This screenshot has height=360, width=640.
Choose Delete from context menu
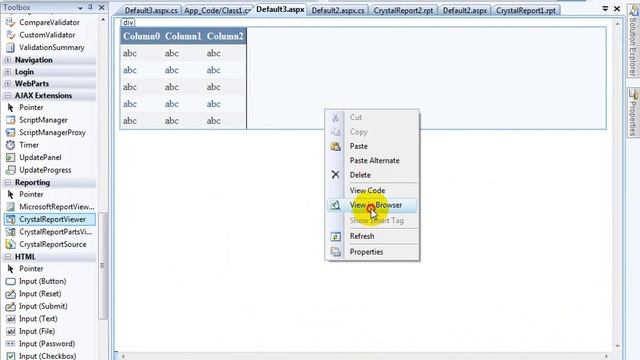click(360, 175)
